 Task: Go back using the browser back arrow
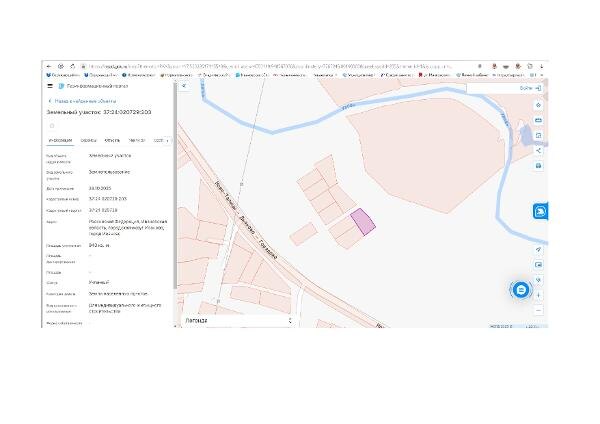point(49,67)
